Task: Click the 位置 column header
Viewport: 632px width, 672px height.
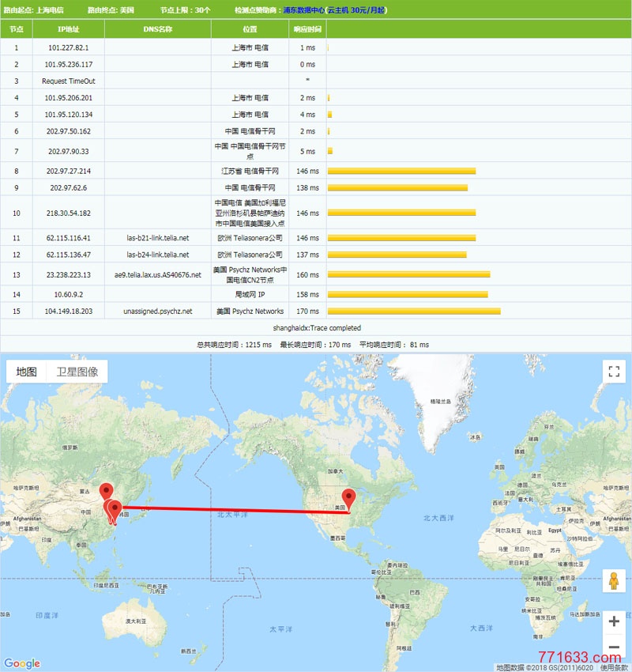Action: coord(250,29)
